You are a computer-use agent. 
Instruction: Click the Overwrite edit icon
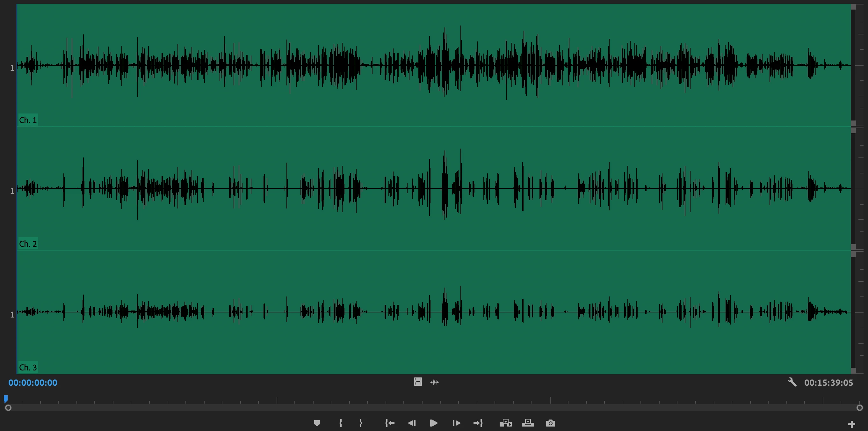[528, 423]
